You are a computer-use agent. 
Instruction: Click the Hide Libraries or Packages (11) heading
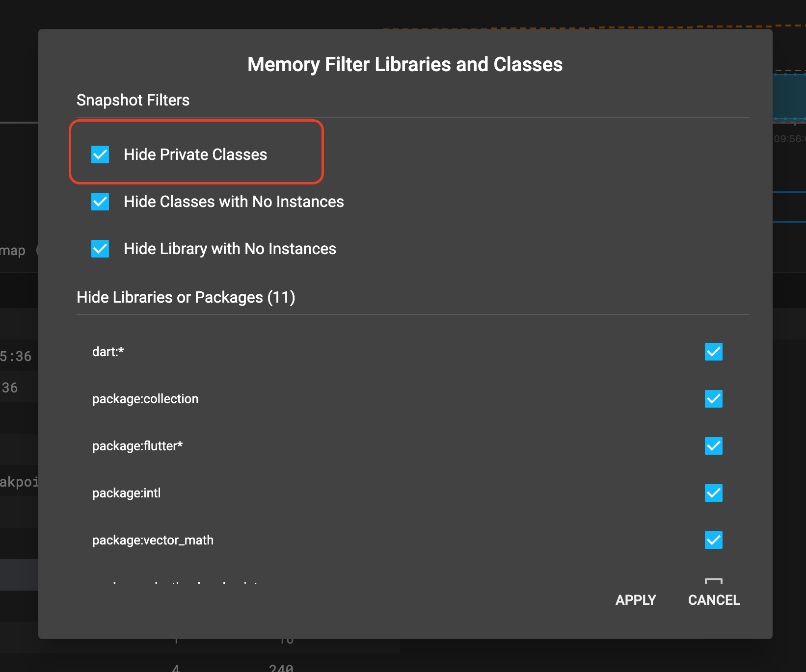coord(186,297)
